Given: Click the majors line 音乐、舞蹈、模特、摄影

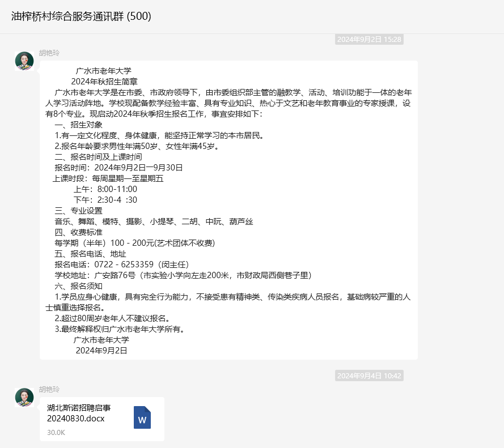Looking at the screenshot, I should pos(154,221).
